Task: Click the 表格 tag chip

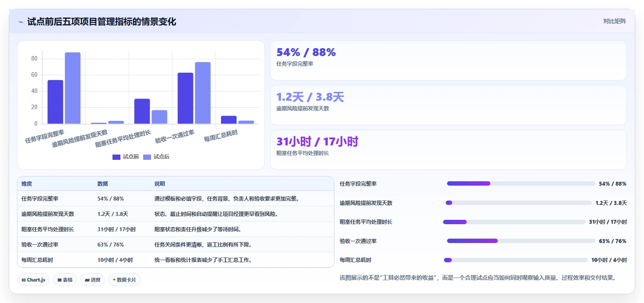Action: (x=65, y=280)
